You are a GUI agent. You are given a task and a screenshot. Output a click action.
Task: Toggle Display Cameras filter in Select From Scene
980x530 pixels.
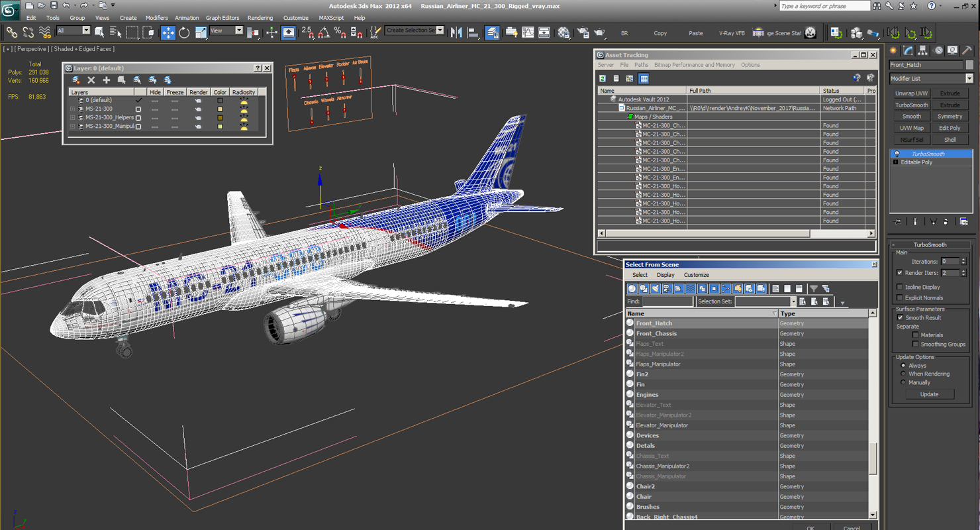pyautogui.click(x=667, y=289)
